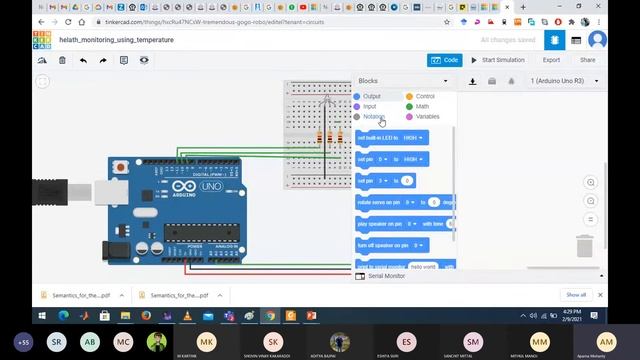Viewport: 640px width, 360px height.
Task: Close the downloads bar
Action: [x=600, y=295]
